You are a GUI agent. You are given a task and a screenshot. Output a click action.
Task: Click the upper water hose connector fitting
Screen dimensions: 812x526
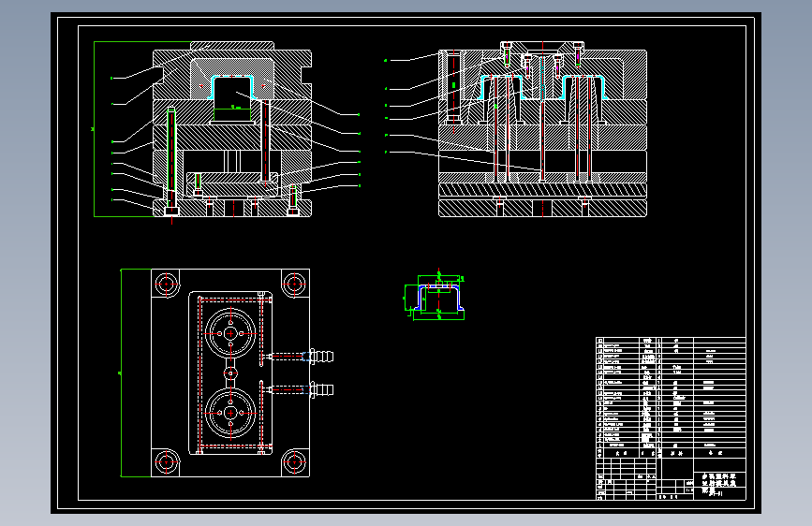(x=321, y=357)
